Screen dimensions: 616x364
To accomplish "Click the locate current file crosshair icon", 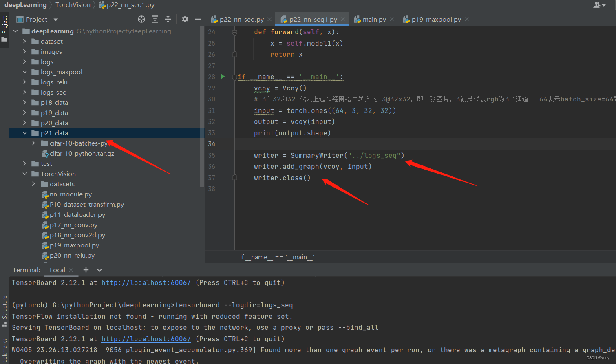I will tap(141, 19).
